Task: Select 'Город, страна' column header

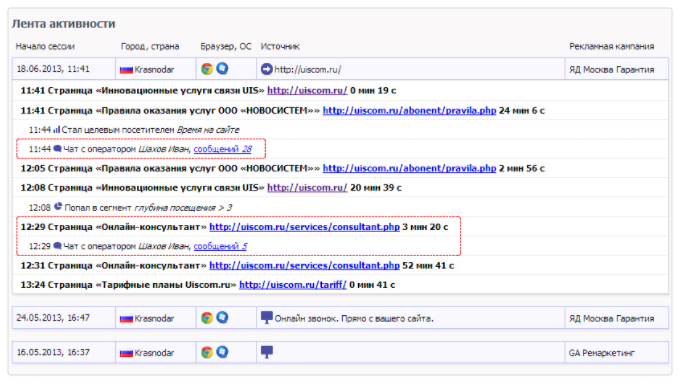Action: (150, 46)
